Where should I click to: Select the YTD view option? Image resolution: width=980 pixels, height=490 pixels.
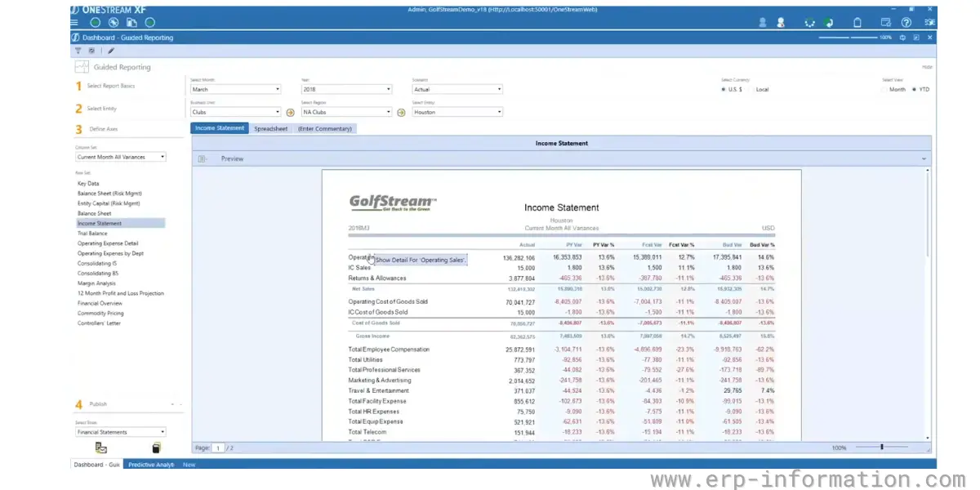(x=920, y=89)
